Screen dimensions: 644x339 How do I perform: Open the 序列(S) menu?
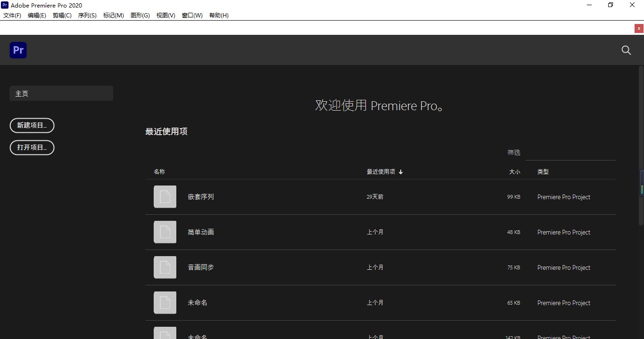coord(87,16)
